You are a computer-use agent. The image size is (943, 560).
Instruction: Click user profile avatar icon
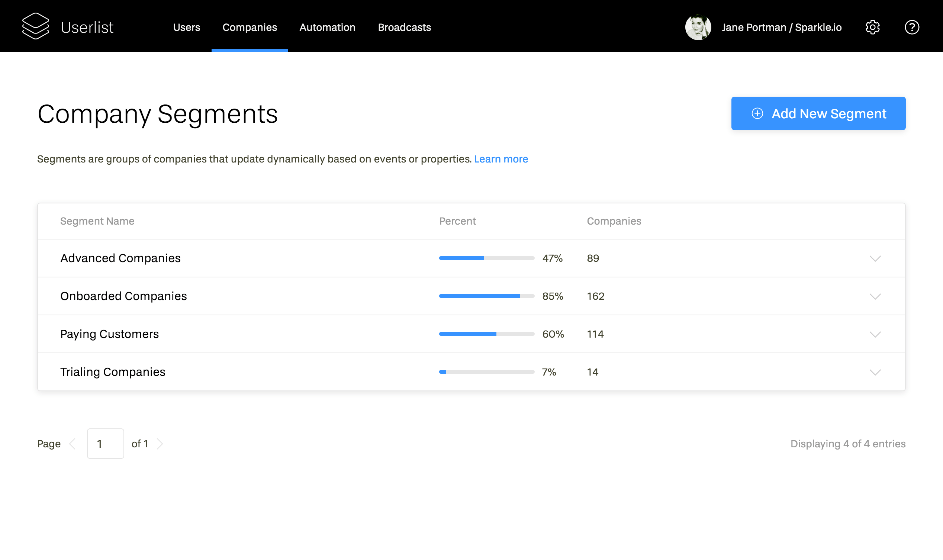tap(700, 27)
